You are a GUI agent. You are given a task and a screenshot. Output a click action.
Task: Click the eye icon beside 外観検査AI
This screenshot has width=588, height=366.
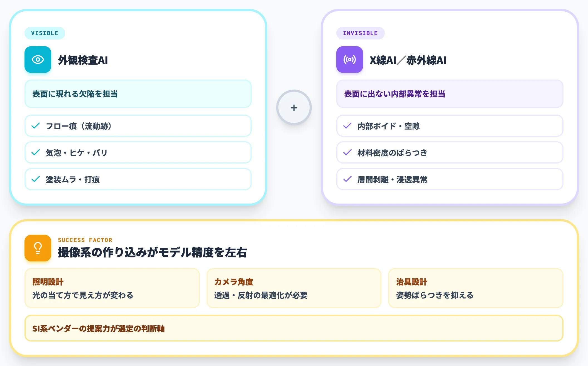pyautogui.click(x=38, y=60)
